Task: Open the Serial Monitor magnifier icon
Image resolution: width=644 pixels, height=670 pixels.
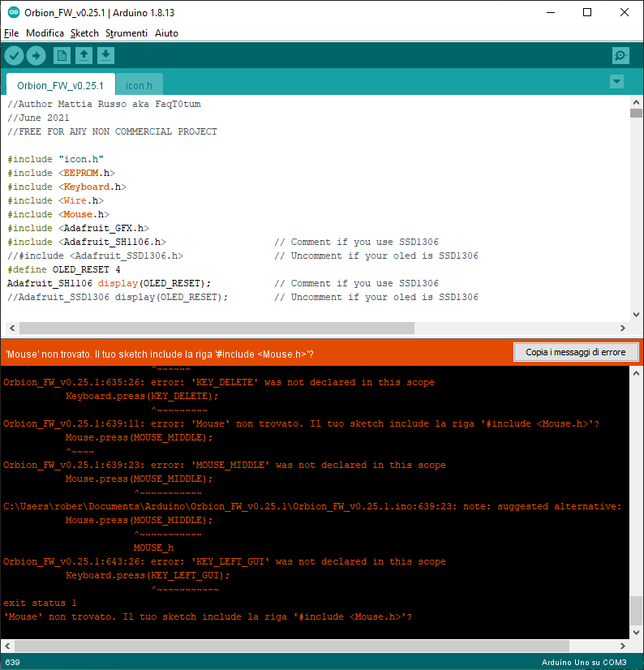Action: tap(620, 56)
